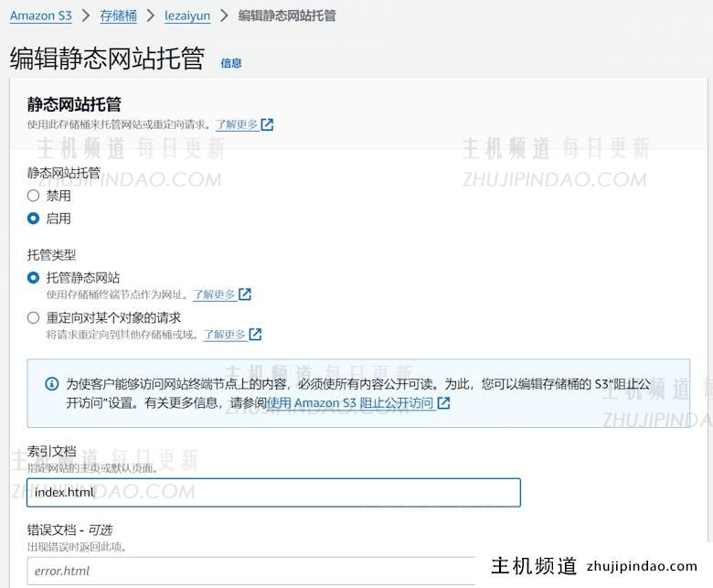Select the 禁用 radio button

coord(33,196)
